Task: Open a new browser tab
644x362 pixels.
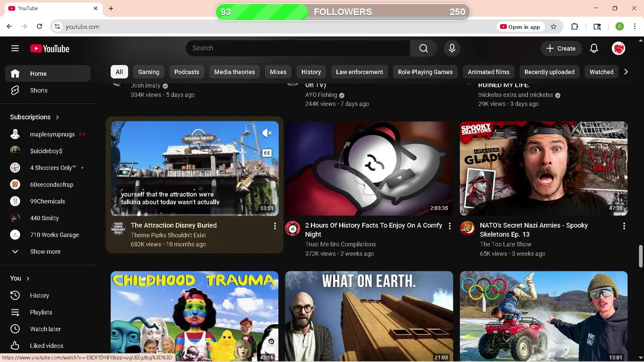Action: 111,8
